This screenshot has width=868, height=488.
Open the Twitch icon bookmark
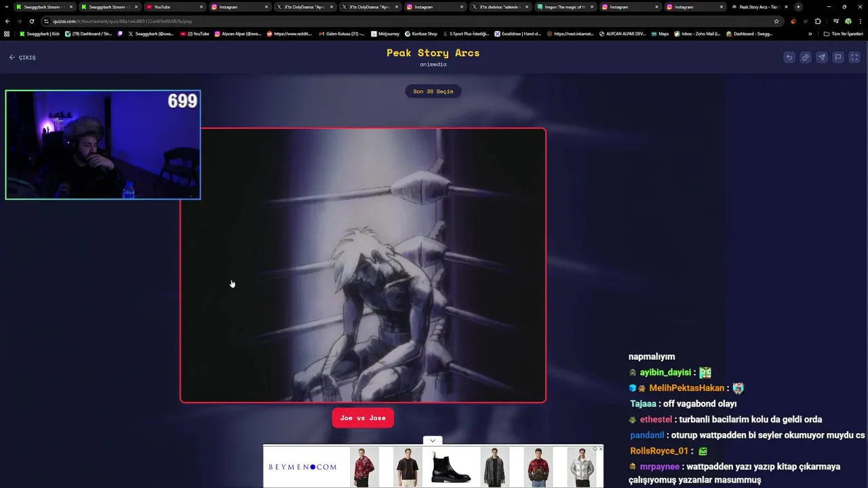(121, 34)
